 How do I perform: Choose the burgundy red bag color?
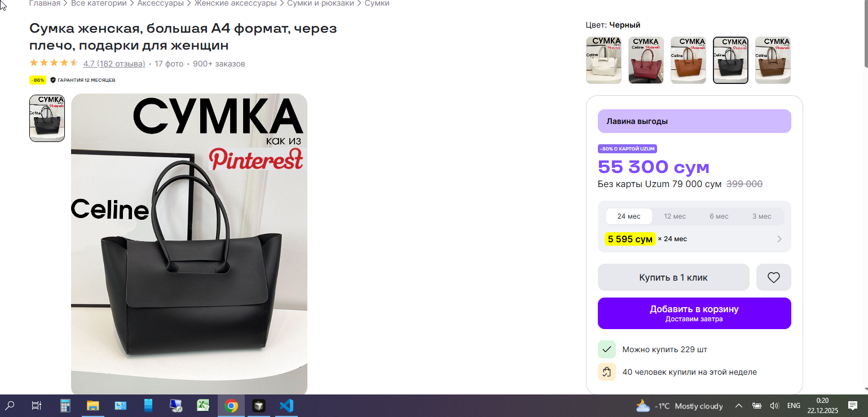(646, 60)
